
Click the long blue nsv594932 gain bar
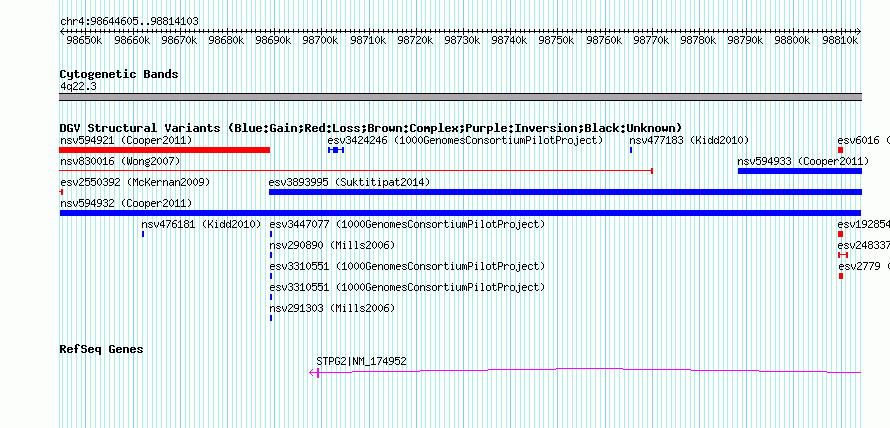[x=460, y=213]
